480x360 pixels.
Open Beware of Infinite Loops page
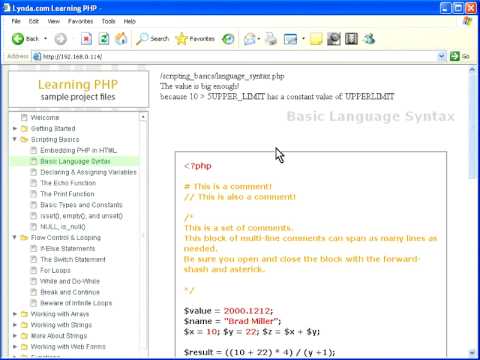(x=76, y=303)
